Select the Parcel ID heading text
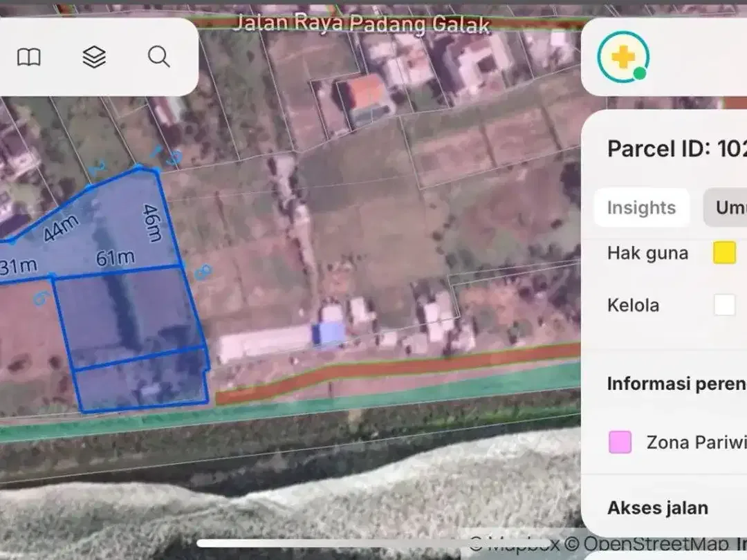The height and width of the screenshot is (560, 747). [x=677, y=149]
